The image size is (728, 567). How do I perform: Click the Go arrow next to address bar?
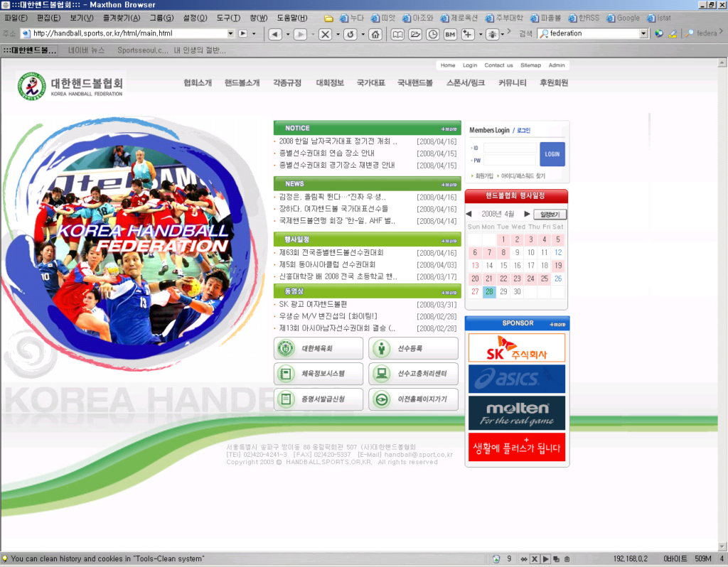coord(243,33)
